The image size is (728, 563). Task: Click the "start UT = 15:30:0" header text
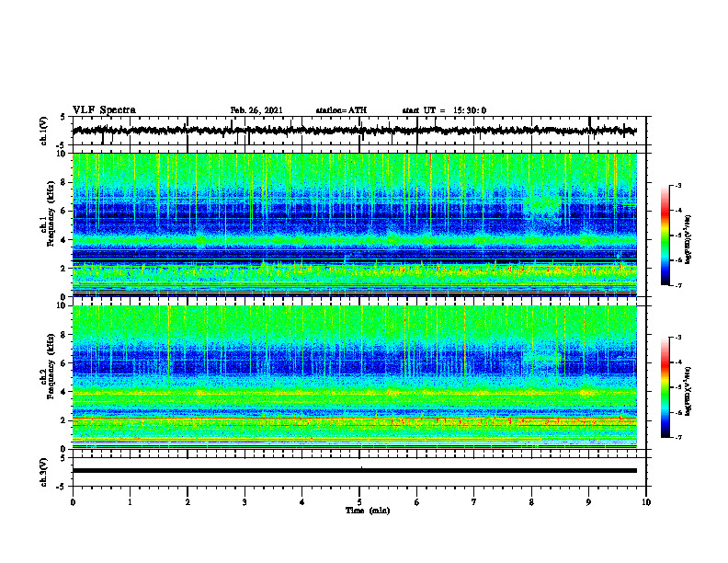click(x=444, y=110)
